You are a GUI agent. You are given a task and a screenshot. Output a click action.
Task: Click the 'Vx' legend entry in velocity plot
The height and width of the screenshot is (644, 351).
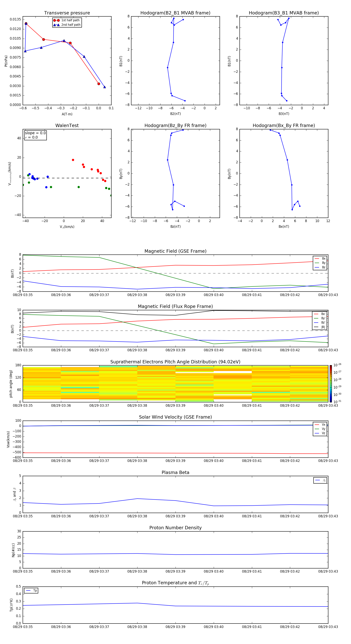pyautogui.click(x=320, y=424)
